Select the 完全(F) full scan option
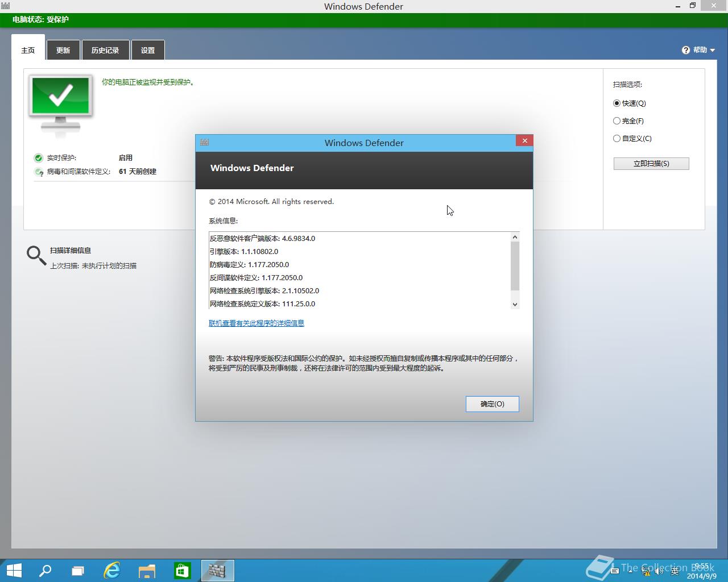Screen dimensions: 728x582 [628, 121]
